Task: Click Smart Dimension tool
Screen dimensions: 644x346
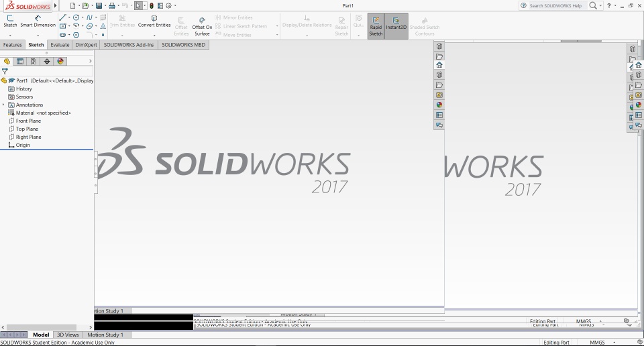Action: pos(38,21)
